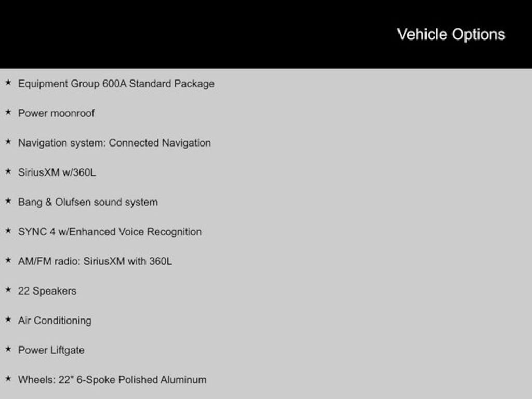Click the star bullet beside Power moonroof

coord(8,112)
